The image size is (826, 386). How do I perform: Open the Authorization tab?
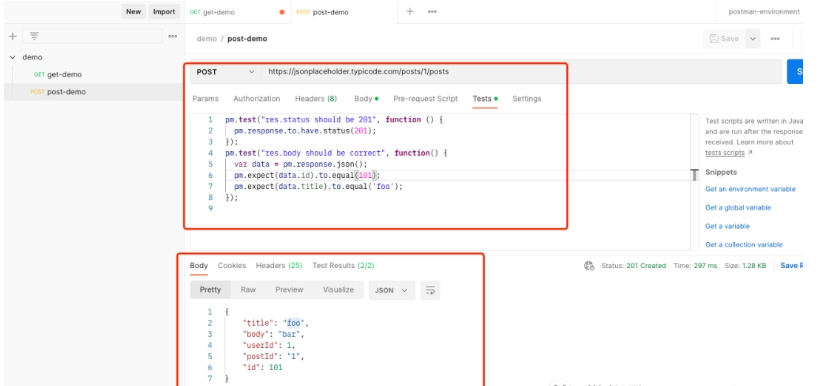click(x=257, y=98)
